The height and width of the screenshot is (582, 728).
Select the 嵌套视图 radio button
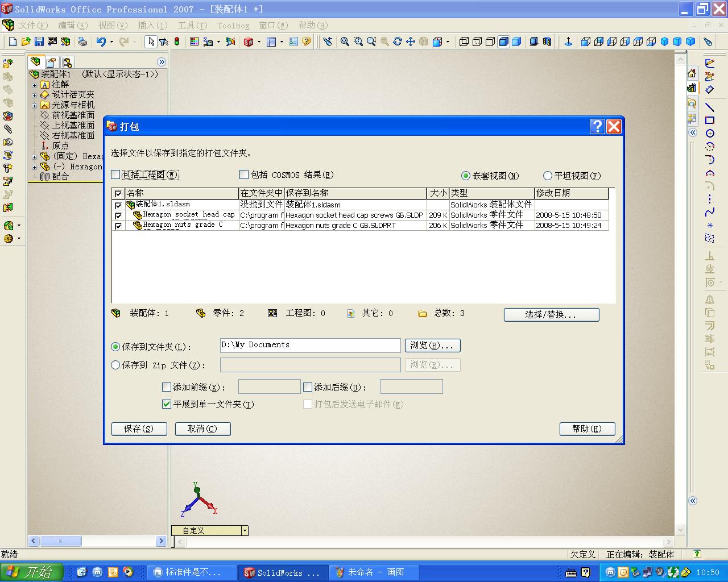click(x=466, y=176)
